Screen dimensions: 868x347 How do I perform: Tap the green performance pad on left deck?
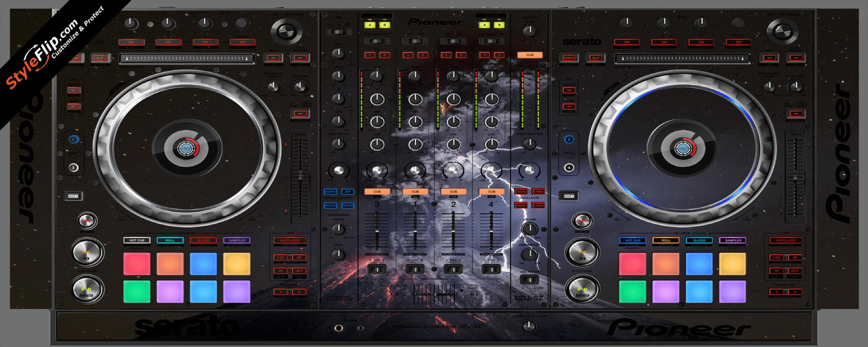tap(137, 292)
